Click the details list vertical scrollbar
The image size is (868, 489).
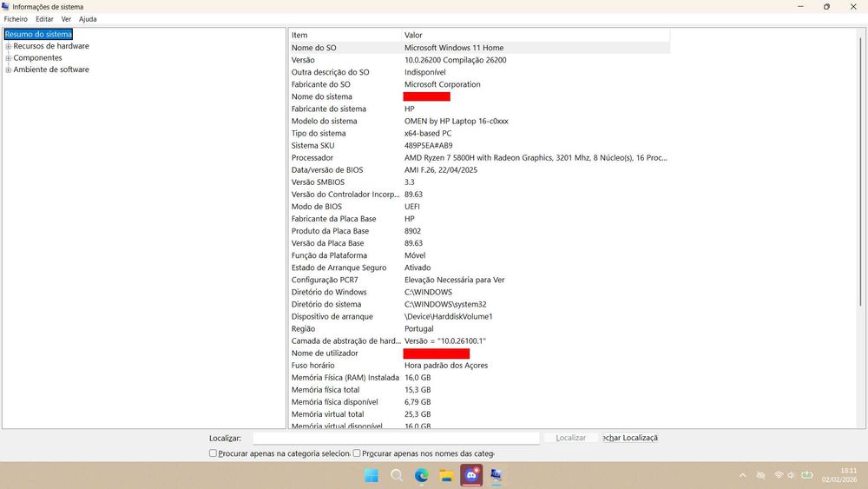pyautogui.click(x=860, y=172)
